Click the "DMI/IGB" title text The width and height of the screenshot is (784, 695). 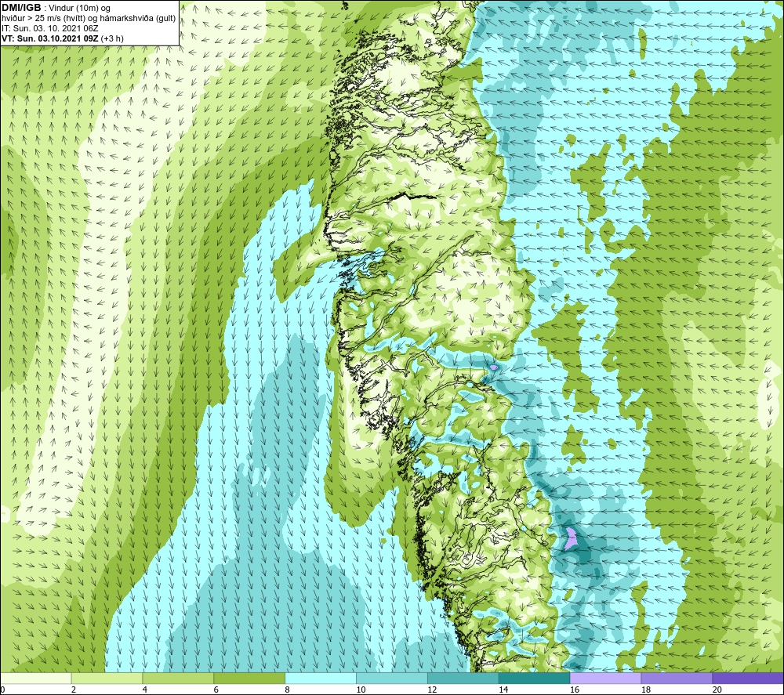point(21,8)
